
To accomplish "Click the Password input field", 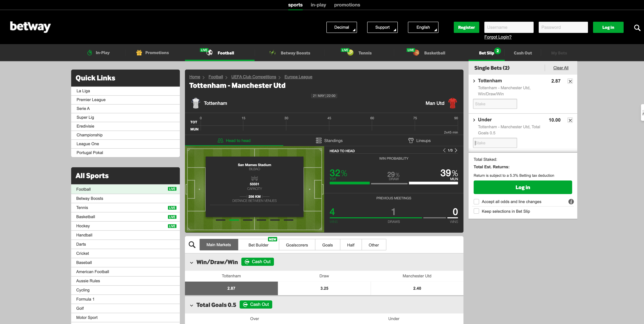I will [563, 27].
